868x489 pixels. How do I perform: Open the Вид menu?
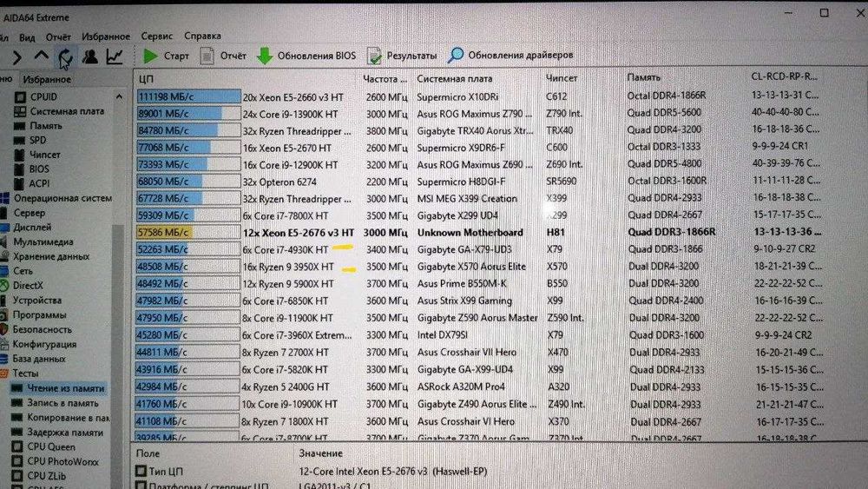click(27, 37)
